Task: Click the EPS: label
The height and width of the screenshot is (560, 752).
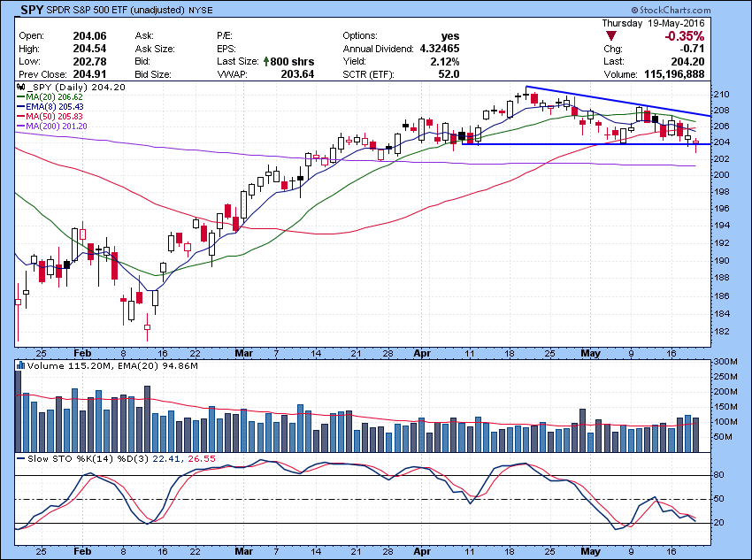Action: (x=226, y=49)
